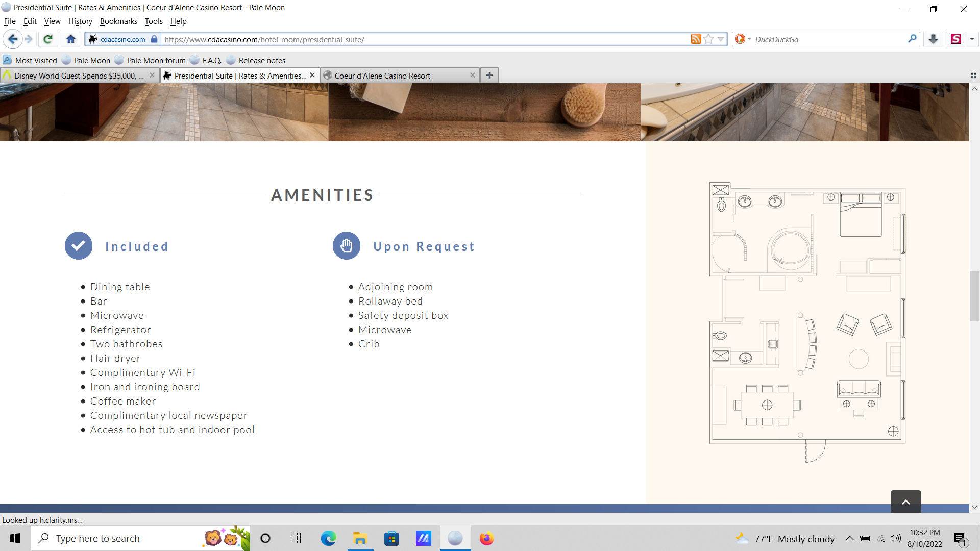Click the Upon Request hand icon

pyautogui.click(x=347, y=246)
